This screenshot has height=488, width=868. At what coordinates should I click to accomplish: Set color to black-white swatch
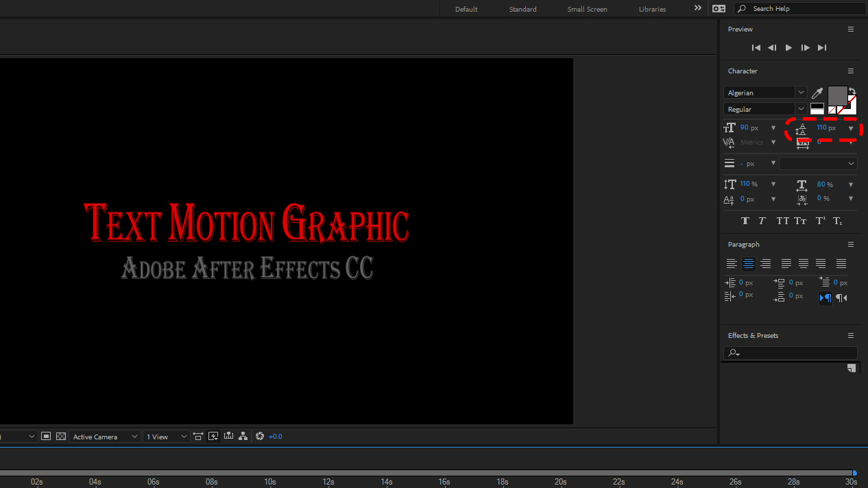(817, 108)
